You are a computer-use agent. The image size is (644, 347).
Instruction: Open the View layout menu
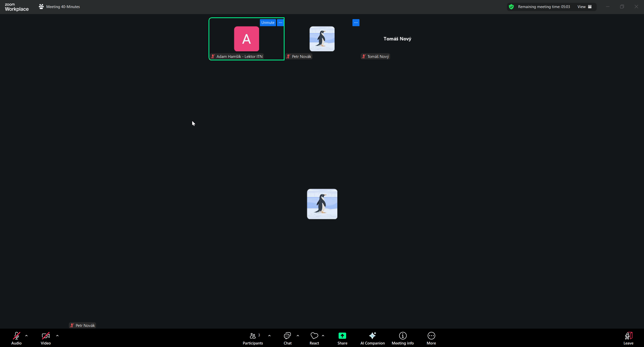click(x=584, y=7)
